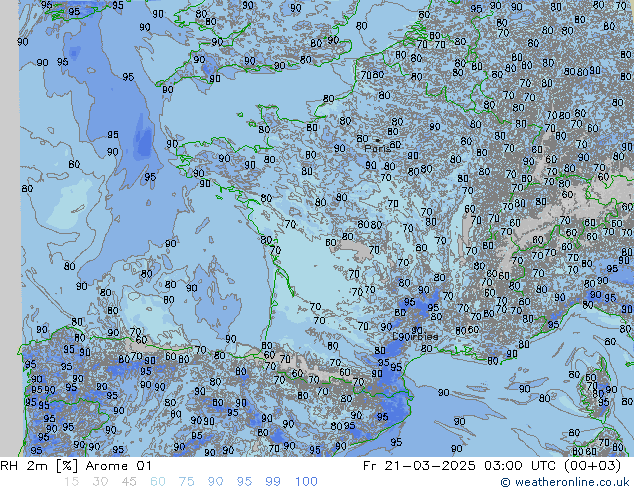The width and height of the screenshot is (634, 490).
Task: Click the legend value 90
Action: click(x=215, y=482)
